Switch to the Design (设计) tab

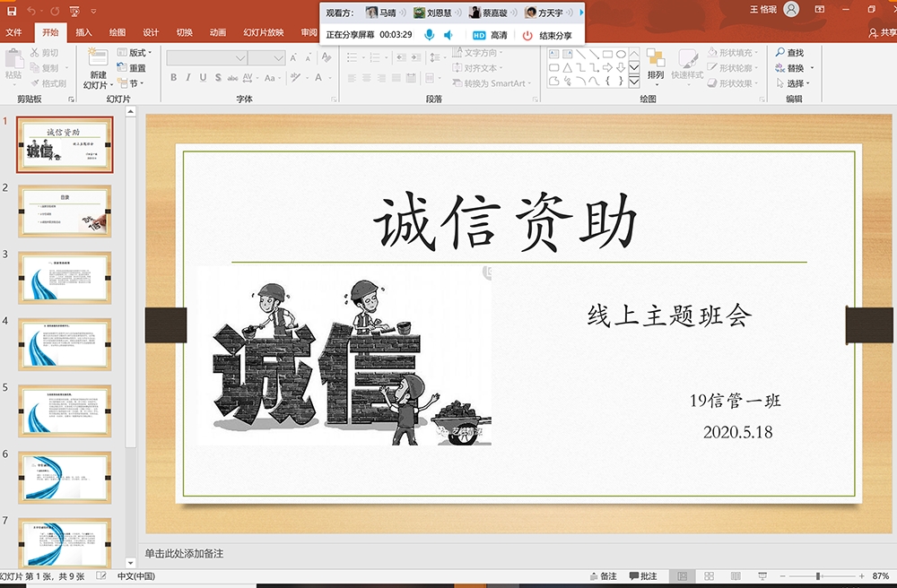pos(151,32)
